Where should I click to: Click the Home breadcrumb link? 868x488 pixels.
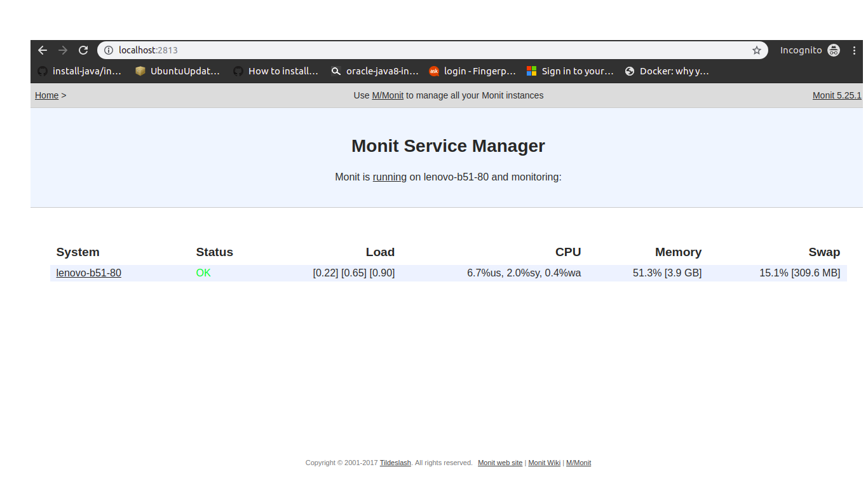(46, 95)
